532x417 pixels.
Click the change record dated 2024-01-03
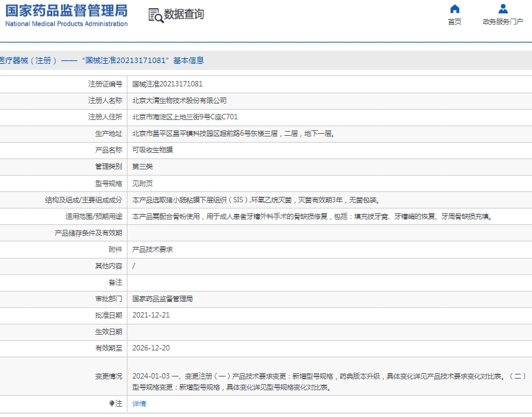point(329,381)
